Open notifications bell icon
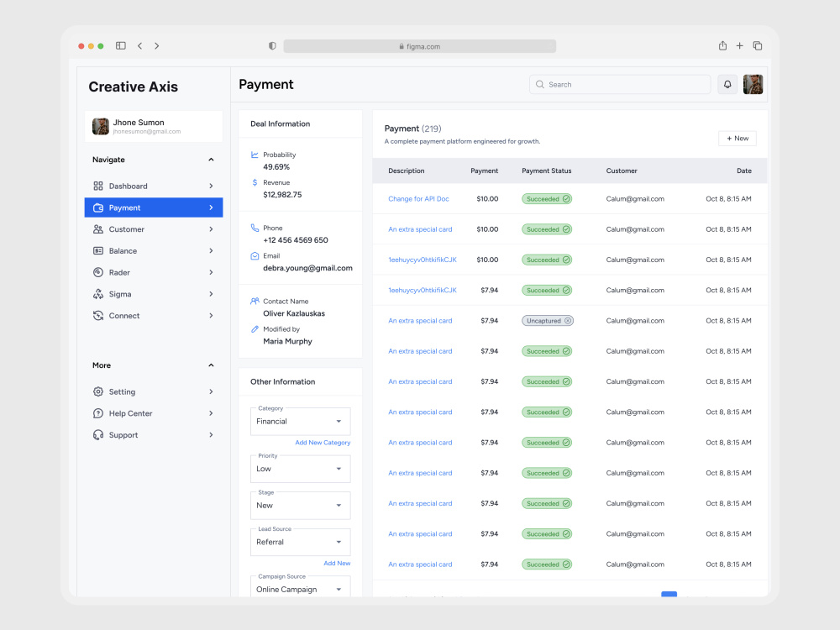840x630 pixels. tap(727, 84)
